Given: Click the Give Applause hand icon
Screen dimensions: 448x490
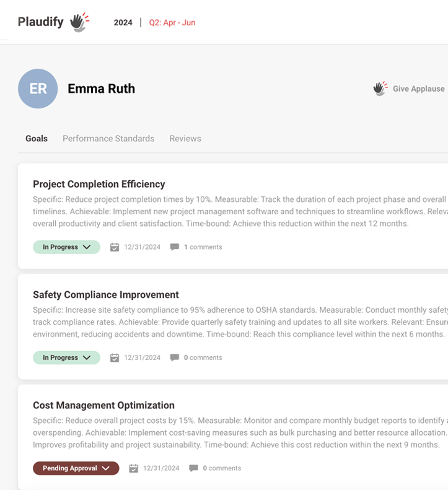Looking at the screenshot, I should pyautogui.click(x=380, y=89).
